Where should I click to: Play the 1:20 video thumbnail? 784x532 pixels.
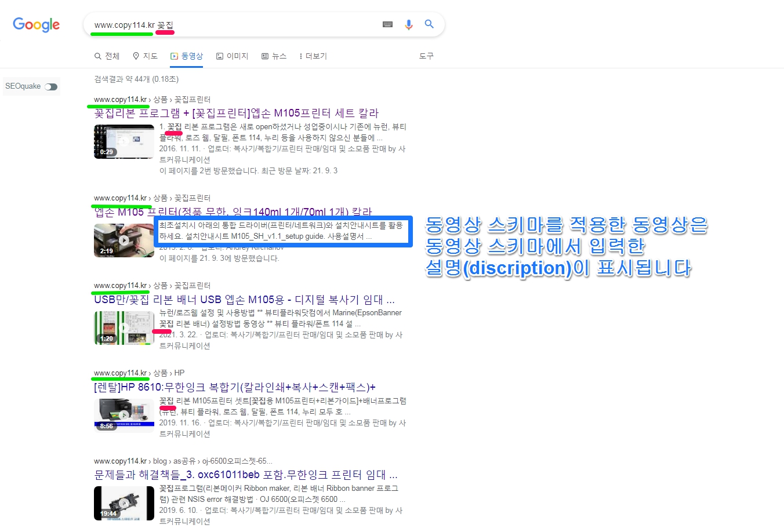point(124,328)
